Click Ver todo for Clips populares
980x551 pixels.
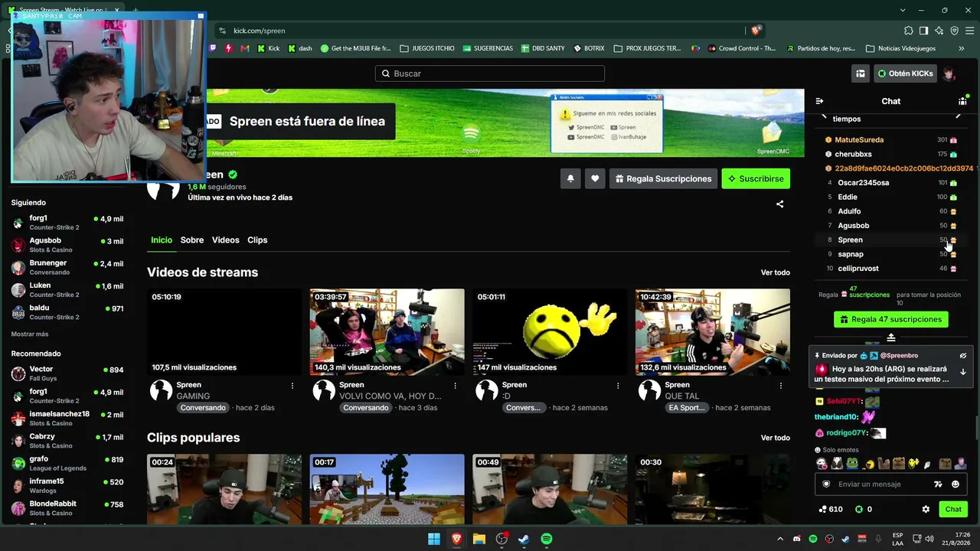tap(776, 438)
